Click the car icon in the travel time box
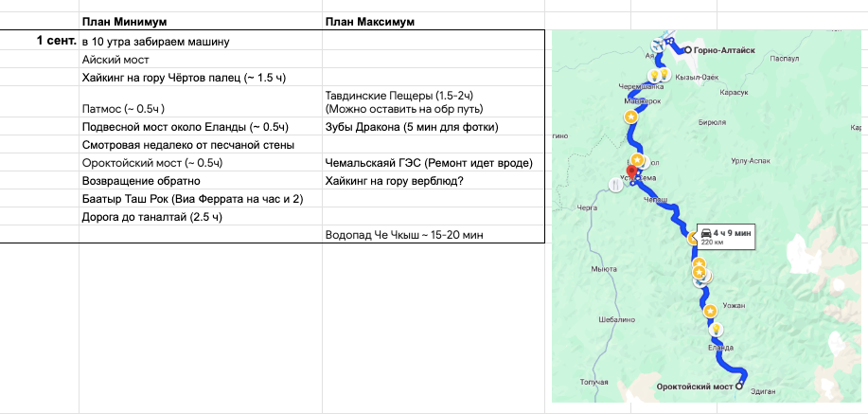This screenshot has width=868, height=414. [x=706, y=231]
